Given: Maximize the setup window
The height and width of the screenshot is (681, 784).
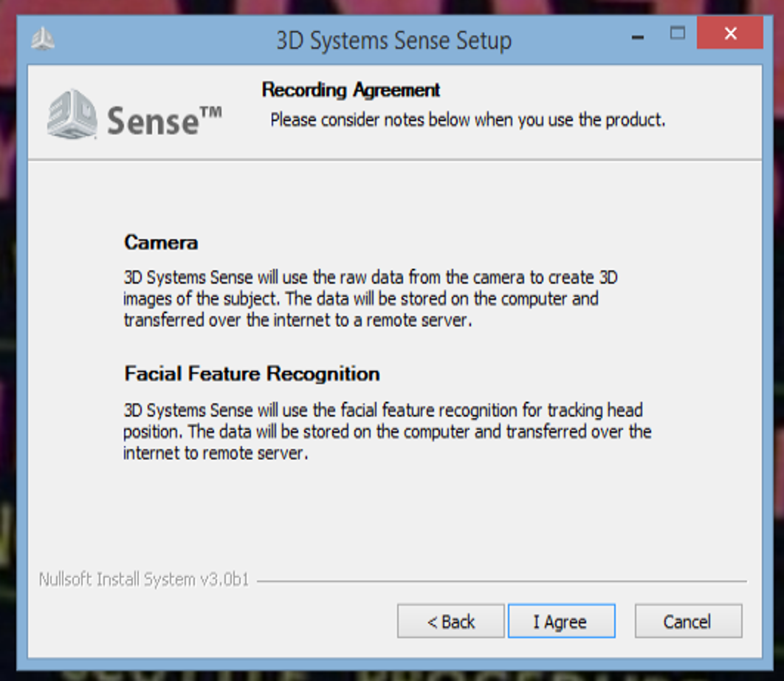Looking at the screenshot, I should [678, 33].
